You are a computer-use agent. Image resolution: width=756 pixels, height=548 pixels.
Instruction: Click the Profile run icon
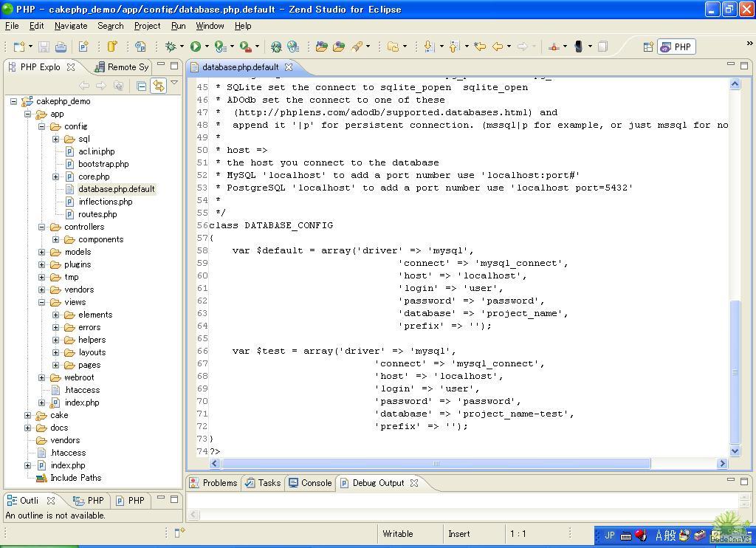click(220, 47)
